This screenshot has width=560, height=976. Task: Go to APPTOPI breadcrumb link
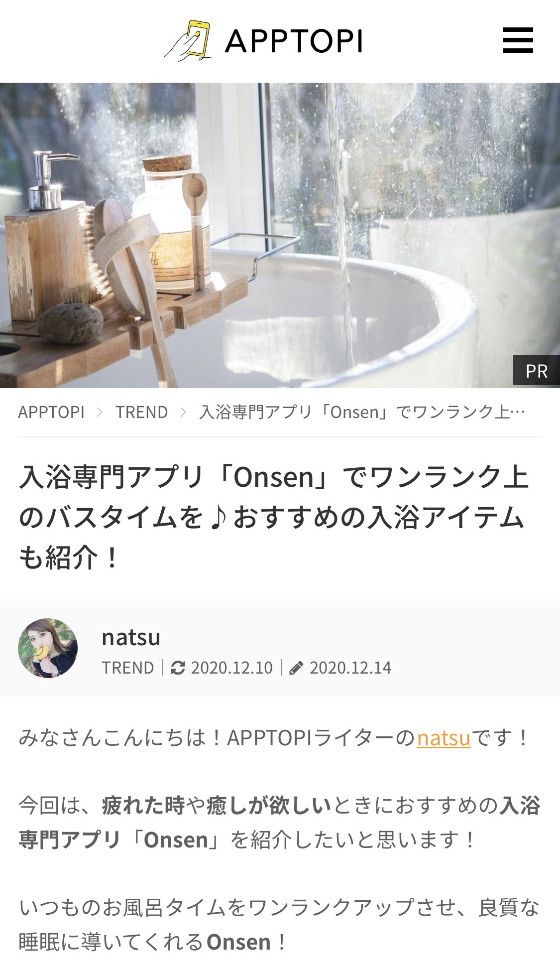[51, 413]
